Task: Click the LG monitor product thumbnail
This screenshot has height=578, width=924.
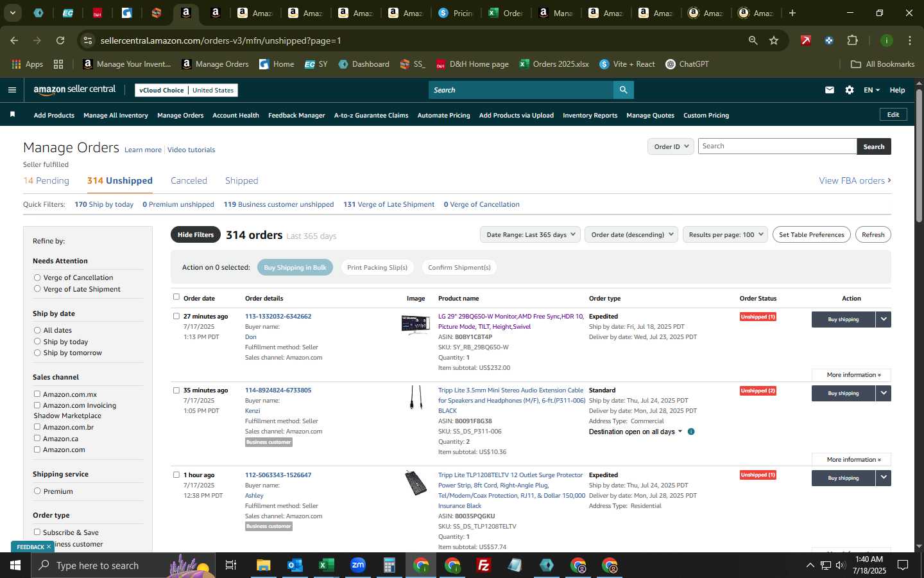Action: point(415,325)
